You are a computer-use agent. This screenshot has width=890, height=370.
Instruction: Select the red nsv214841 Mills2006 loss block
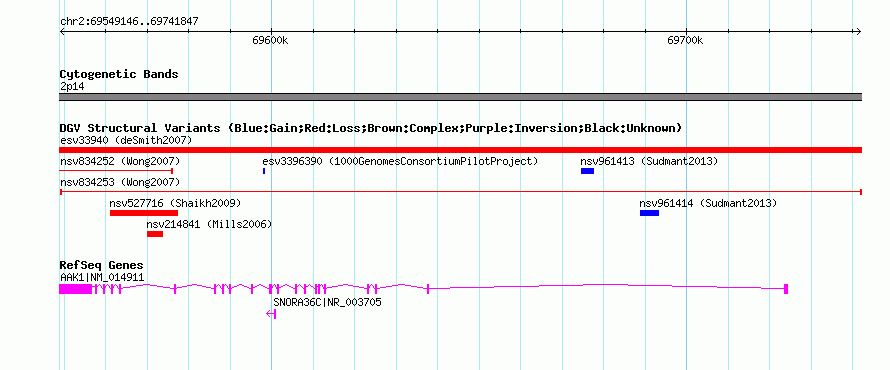pyautogui.click(x=155, y=234)
